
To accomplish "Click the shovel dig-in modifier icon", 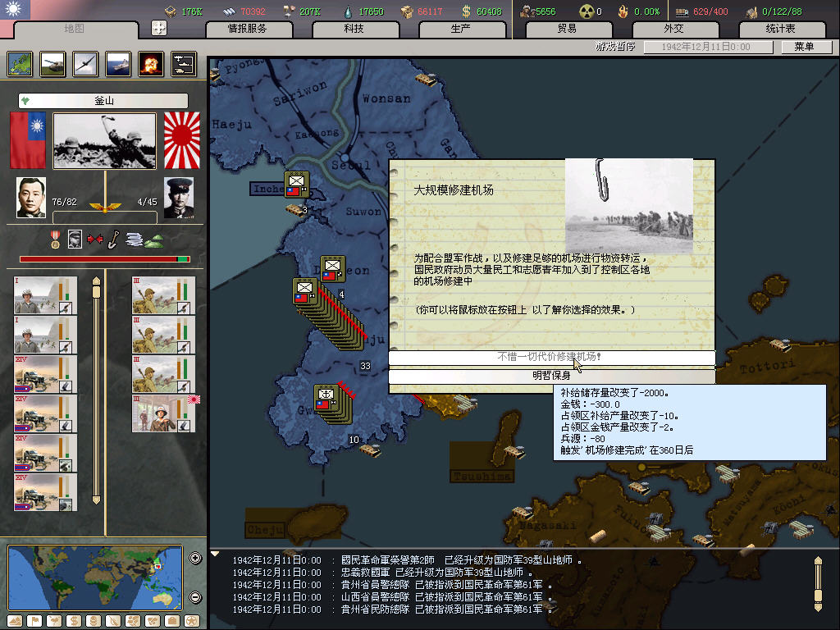I will (x=113, y=240).
